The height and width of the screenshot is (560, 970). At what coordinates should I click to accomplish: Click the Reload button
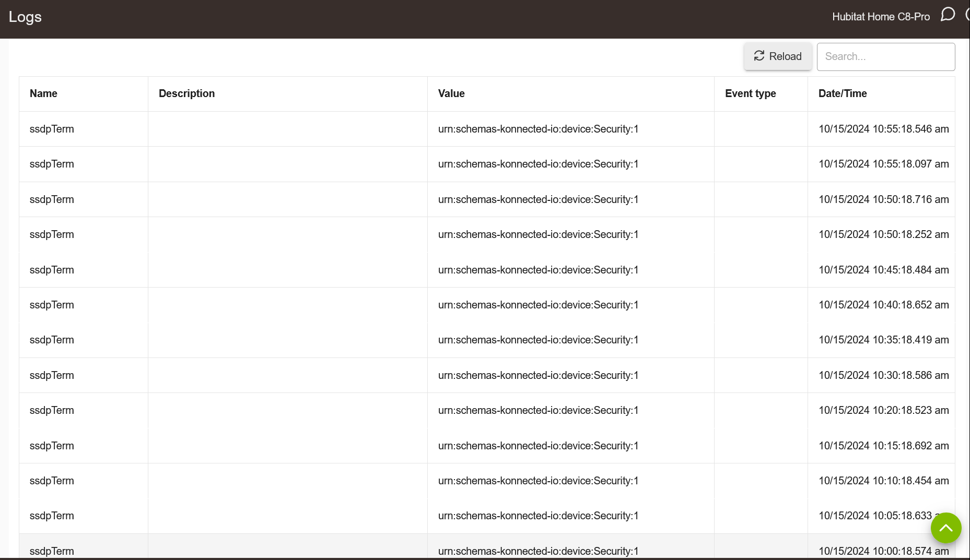(x=777, y=56)
